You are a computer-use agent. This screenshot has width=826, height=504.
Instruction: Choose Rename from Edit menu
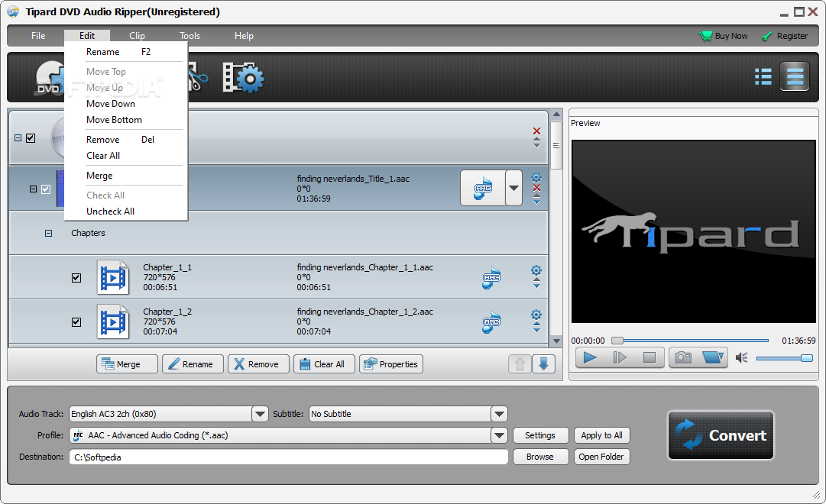[x=126, y=52]
